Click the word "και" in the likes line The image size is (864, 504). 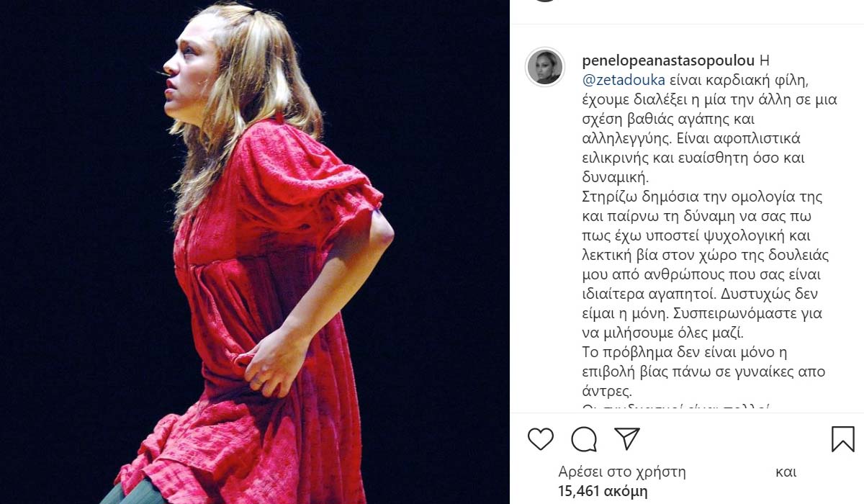786,472
